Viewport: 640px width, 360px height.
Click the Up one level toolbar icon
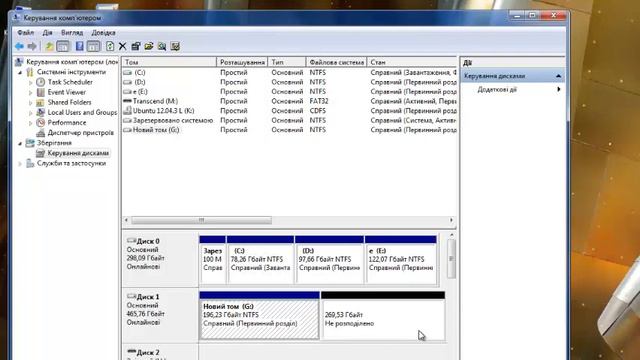[x=49, y=47]
